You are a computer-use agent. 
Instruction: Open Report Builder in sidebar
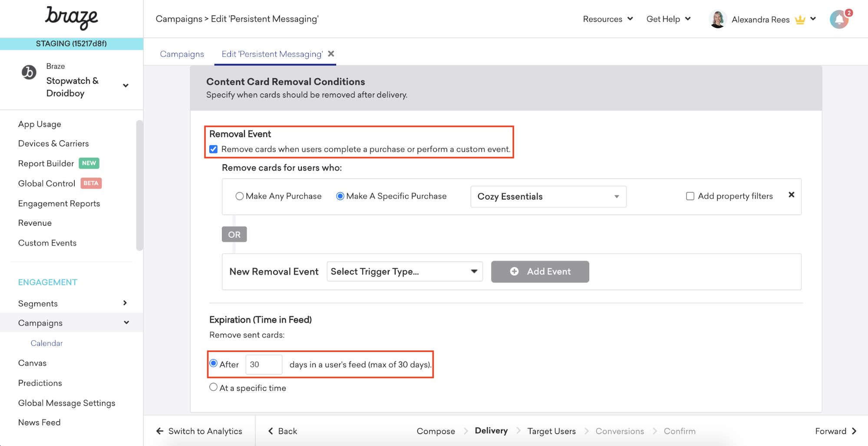click(46, 163)
